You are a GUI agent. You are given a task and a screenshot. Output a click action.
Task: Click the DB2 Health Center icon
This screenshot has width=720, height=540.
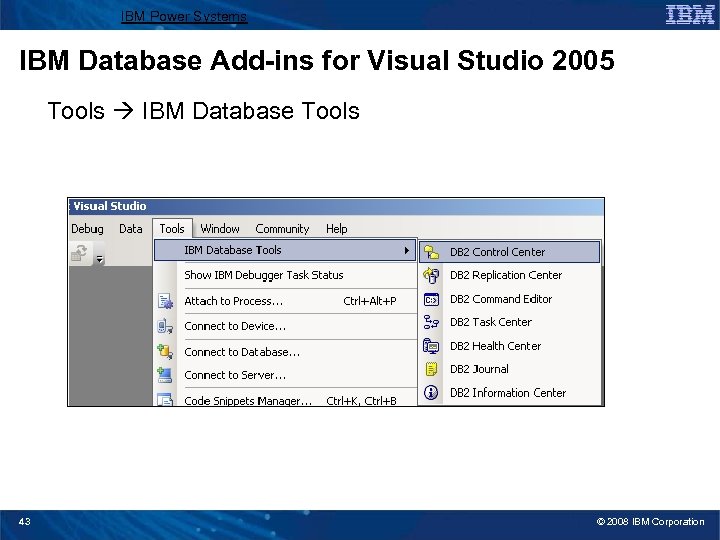coord(431,346)
